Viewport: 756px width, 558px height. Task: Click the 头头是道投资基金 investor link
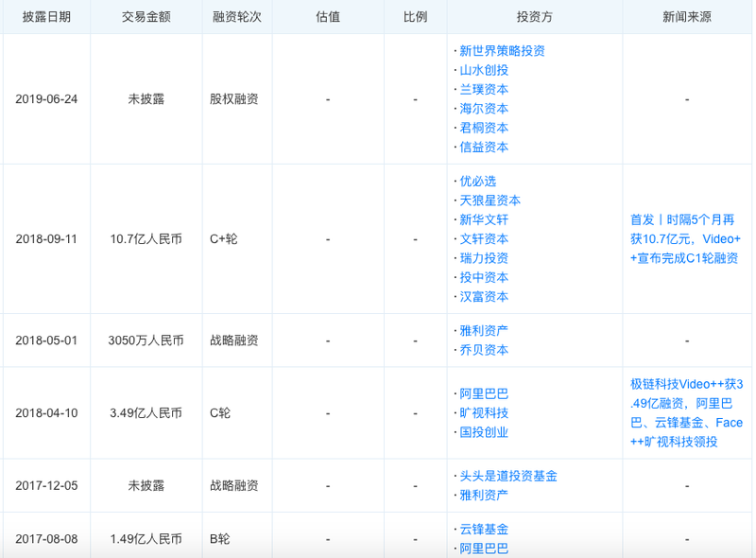[508, 476]
